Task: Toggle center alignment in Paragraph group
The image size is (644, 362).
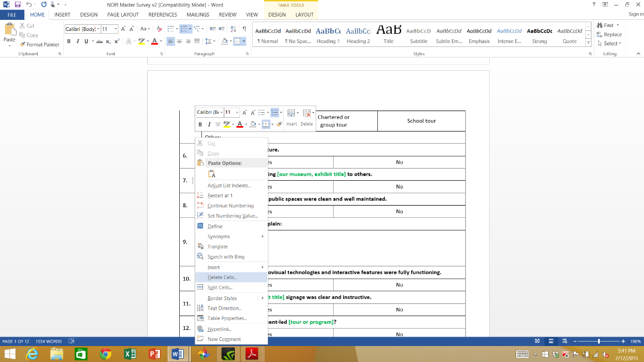Action: (180, 41)
